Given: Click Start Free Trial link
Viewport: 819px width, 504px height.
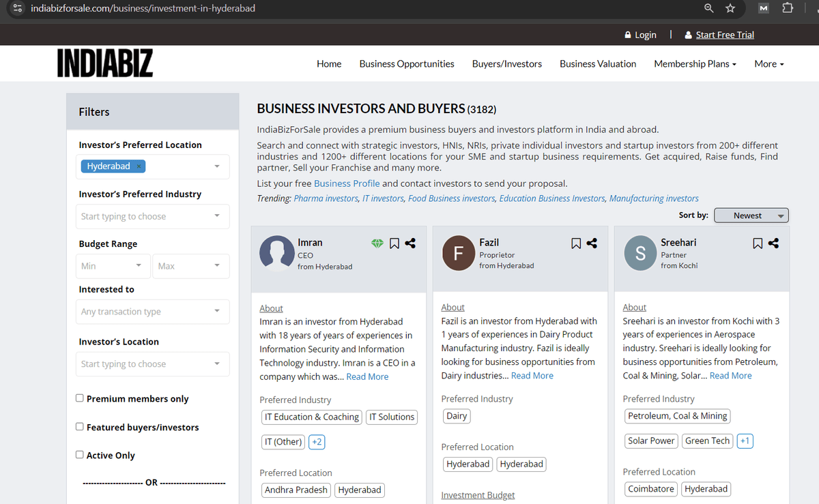Looking at the screenshot, I should (720, 35).
